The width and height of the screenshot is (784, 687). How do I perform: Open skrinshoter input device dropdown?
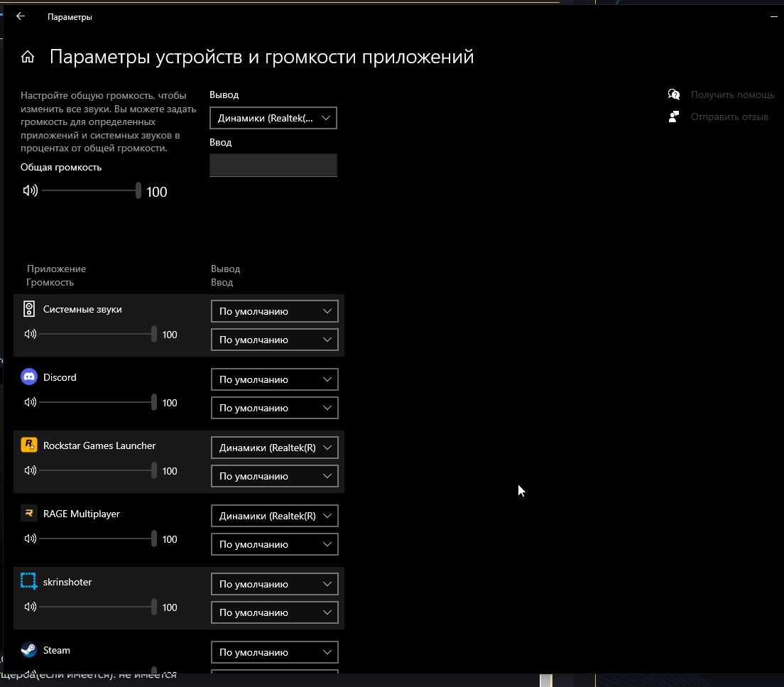click(x=275, y=612)
